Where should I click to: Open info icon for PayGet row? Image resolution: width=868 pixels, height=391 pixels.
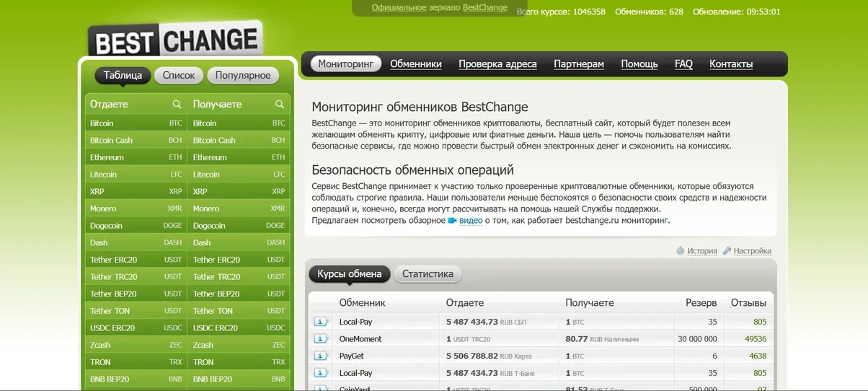click(321, 356)
